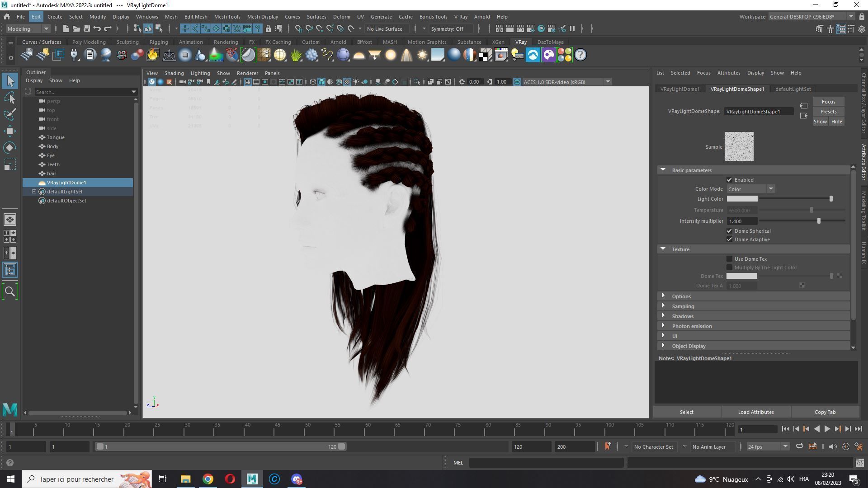
Task: Click the Chrome icon in taskbar
Action: [x=208, y=479]
